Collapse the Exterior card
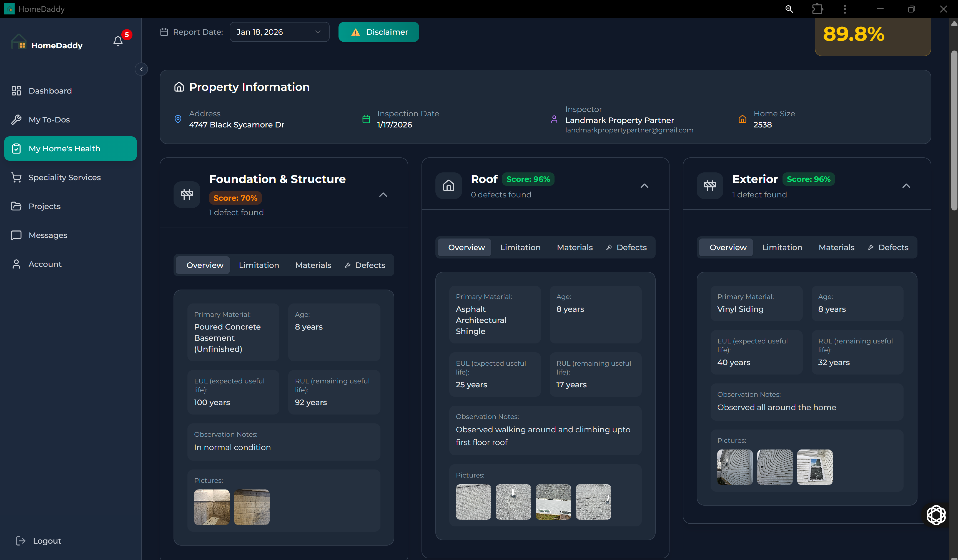This screenshot has height=560, width=958. tap(906, 185)
